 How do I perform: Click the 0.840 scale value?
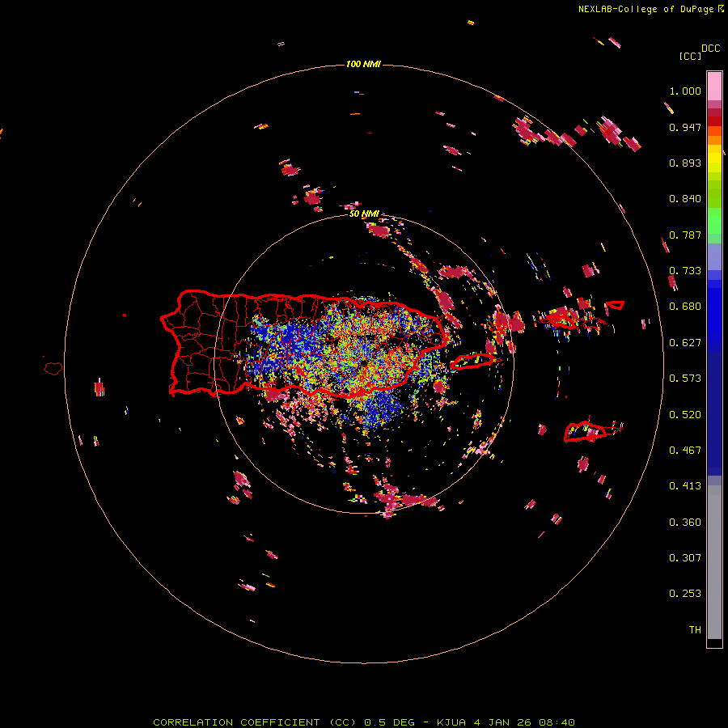(685, 199)
